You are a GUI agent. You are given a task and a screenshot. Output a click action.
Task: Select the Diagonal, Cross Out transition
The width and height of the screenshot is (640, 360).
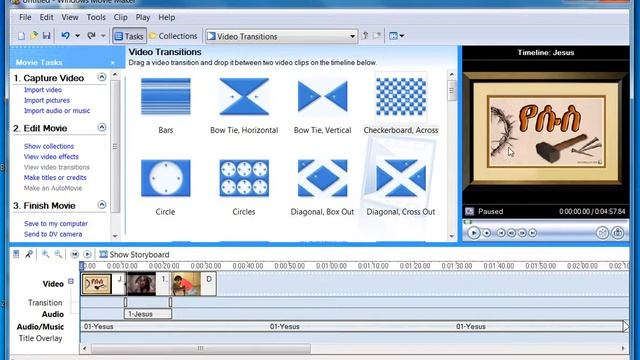pyautogui.click(x=401, y=178)
